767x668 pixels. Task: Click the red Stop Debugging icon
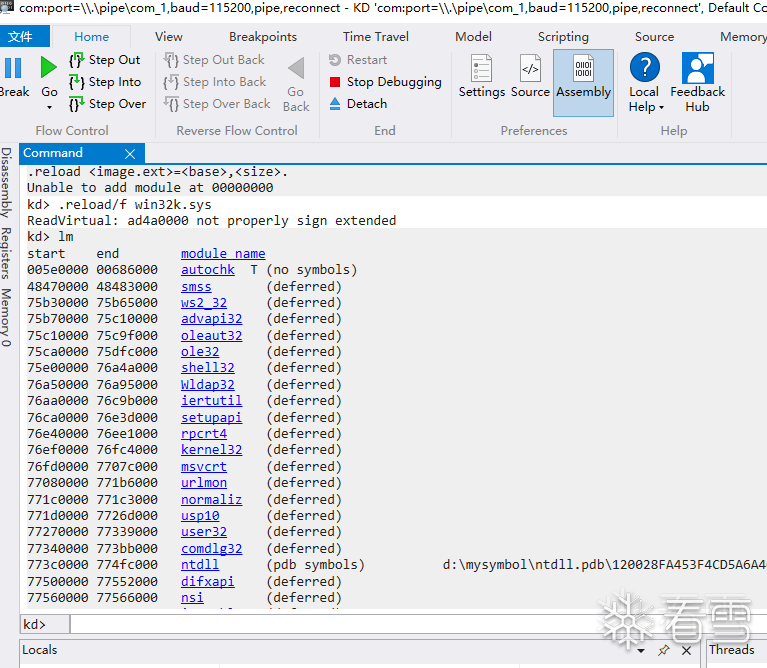coord(335,82)
